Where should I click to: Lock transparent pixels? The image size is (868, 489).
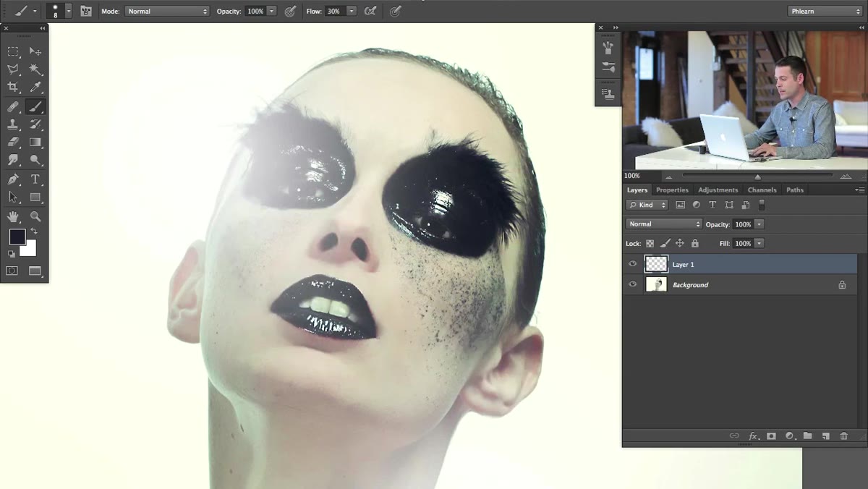coord(650,244)
